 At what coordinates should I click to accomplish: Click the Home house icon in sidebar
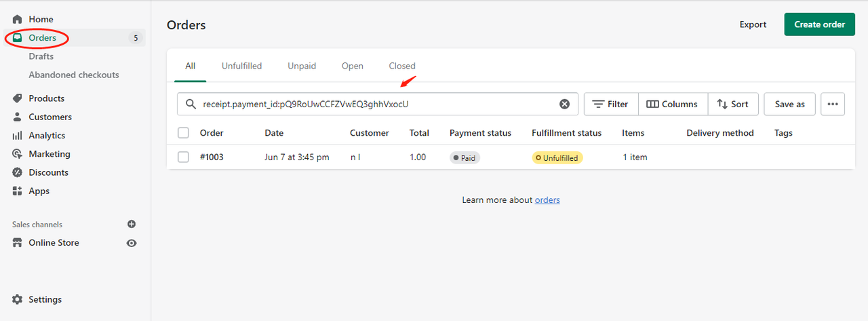tap(18, 20)
